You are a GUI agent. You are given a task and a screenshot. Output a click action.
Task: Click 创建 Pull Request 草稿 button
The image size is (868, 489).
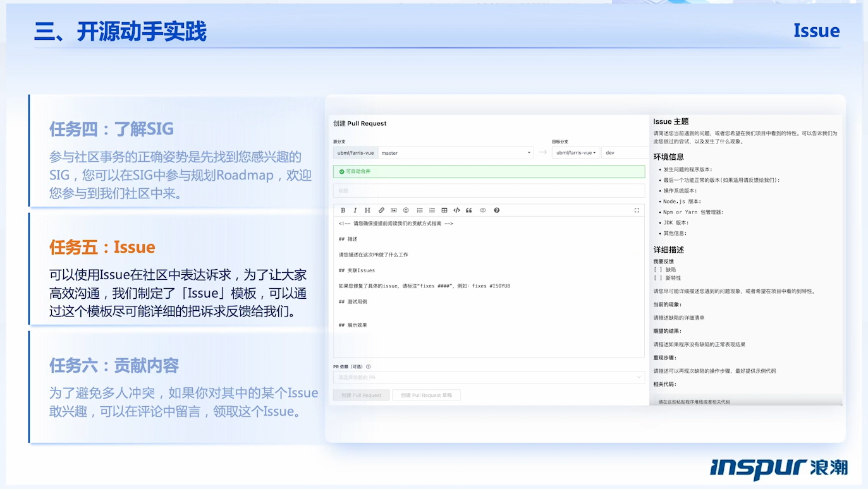click(x=427, y=395)
